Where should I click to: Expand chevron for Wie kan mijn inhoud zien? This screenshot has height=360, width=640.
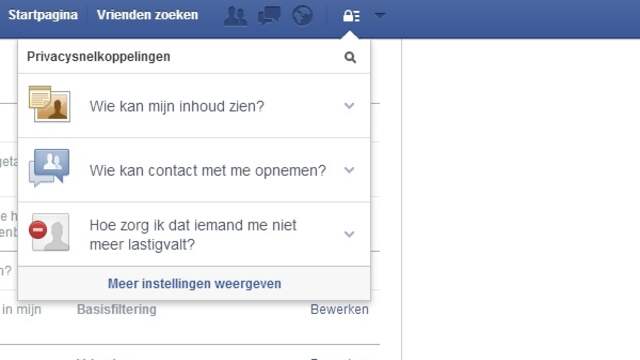[x=349, y=106]
